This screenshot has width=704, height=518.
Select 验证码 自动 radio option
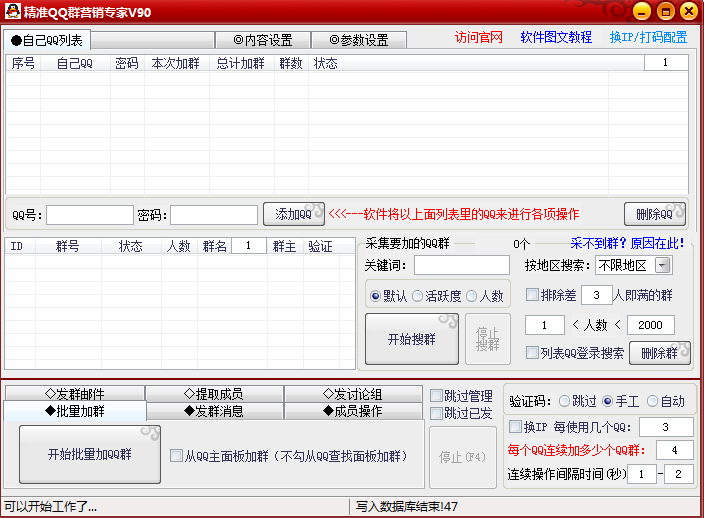pos(652,401)
